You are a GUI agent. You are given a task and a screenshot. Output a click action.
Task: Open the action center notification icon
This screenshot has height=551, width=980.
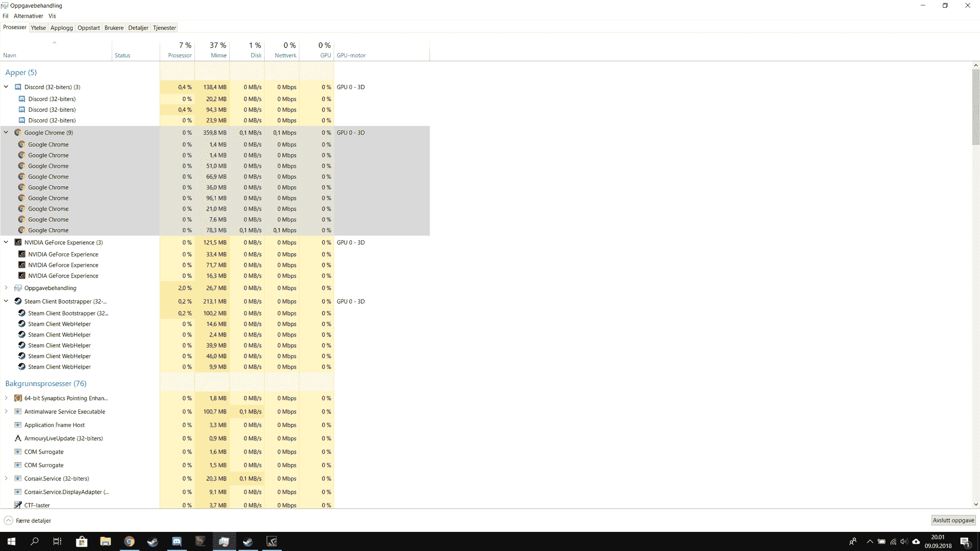[x=965, y=541]
